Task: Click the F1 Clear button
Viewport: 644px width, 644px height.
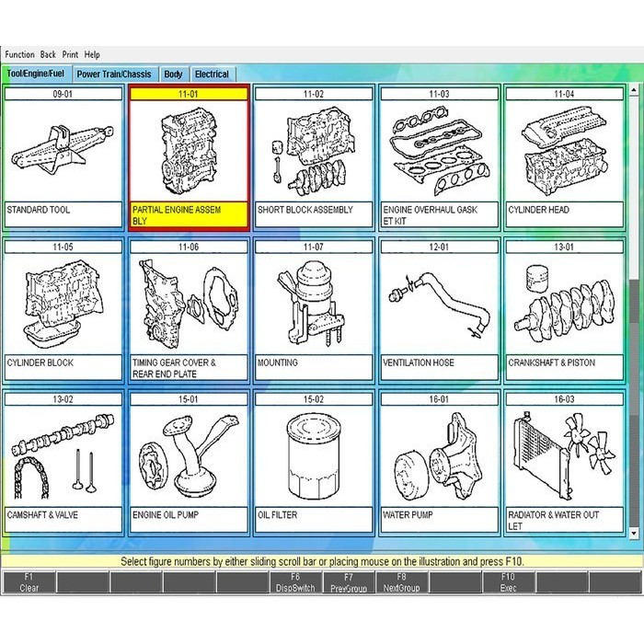Action: [x=29, y=582]
